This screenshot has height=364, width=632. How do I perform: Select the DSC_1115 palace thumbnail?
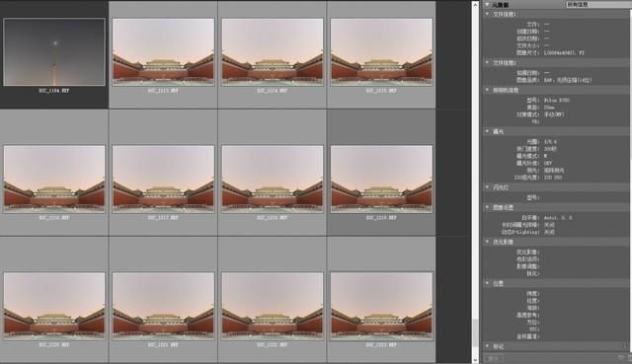[x=381, y=52]
